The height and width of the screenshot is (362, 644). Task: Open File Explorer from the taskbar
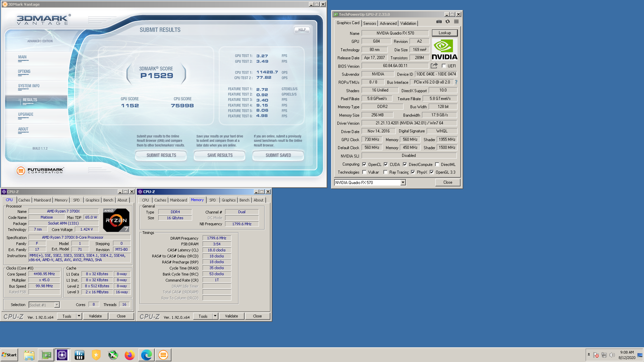29,355
